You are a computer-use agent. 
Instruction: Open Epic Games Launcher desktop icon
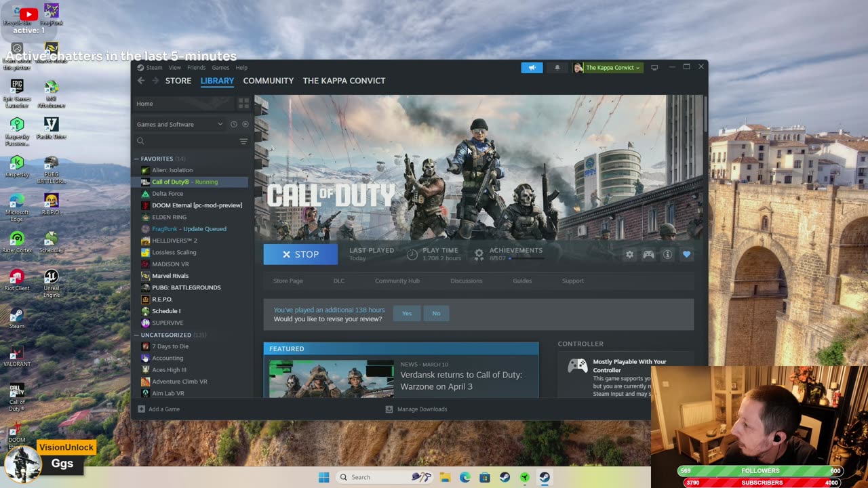(x=17, y=93)
